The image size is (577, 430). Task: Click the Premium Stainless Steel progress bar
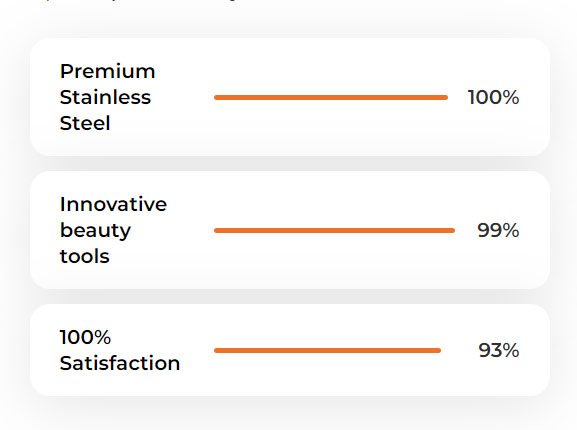click(x=331, y=97)
